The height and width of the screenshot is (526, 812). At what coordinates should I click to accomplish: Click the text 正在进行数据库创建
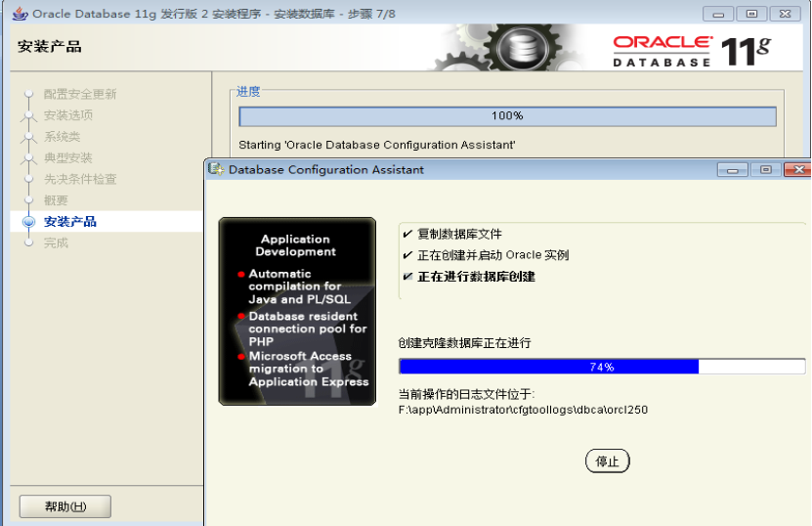point(476,277)
